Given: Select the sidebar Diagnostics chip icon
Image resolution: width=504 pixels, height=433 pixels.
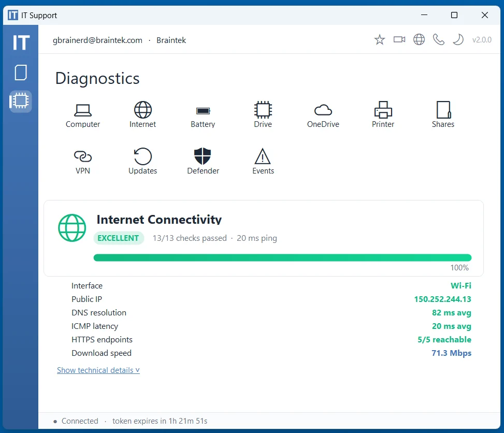Looking at the screenshot, I should (21, 102).
